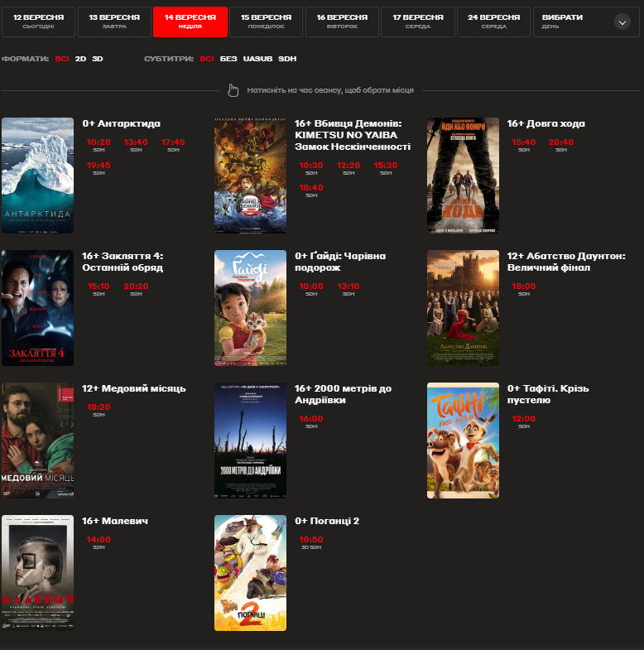
Task: Select the 20:40 Довга хода showtime
Action: (x=560, y=142)
